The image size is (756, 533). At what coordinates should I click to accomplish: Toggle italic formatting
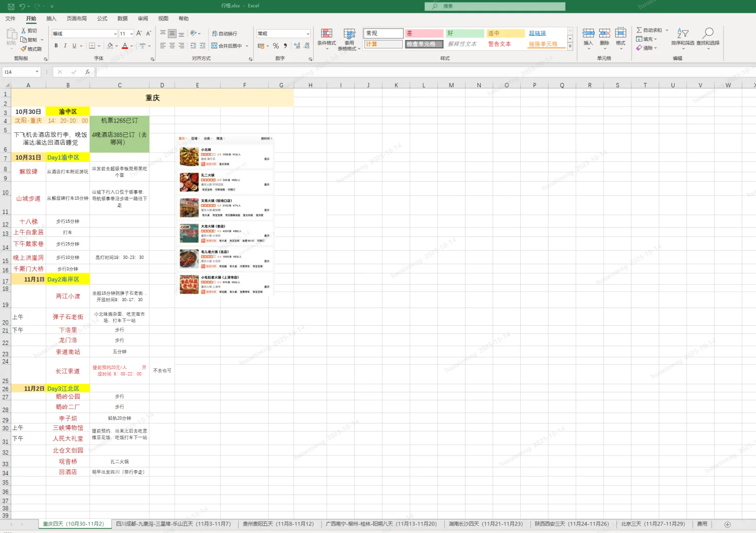(x=65, y=46)
